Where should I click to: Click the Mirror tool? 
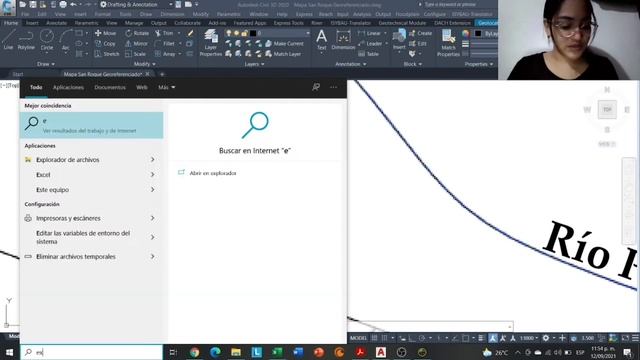(x=137, y=43)
